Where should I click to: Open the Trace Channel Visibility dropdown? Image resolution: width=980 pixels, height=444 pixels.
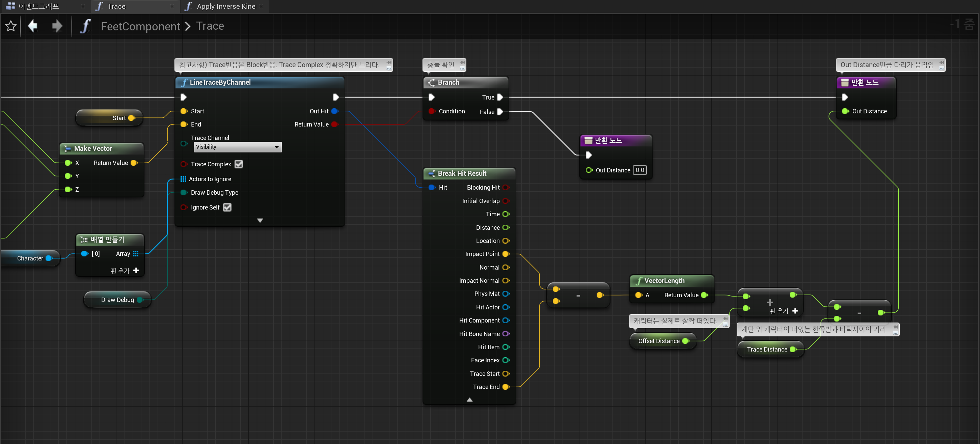point(238,147)
